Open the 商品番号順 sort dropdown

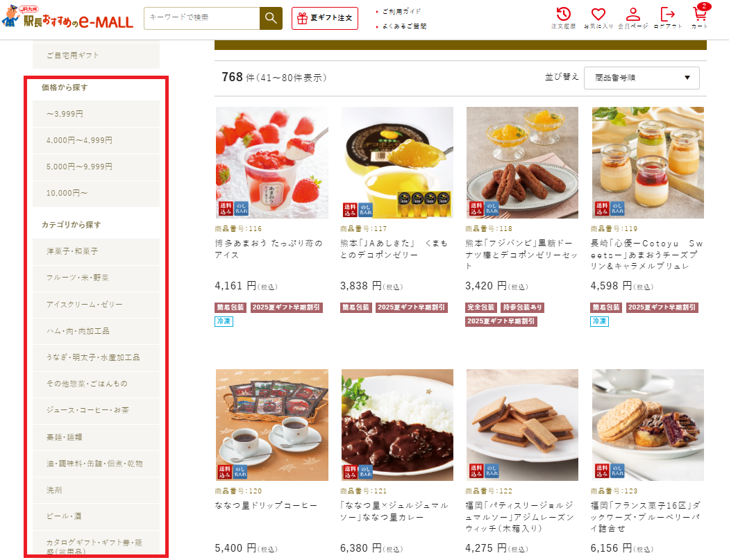642,78
